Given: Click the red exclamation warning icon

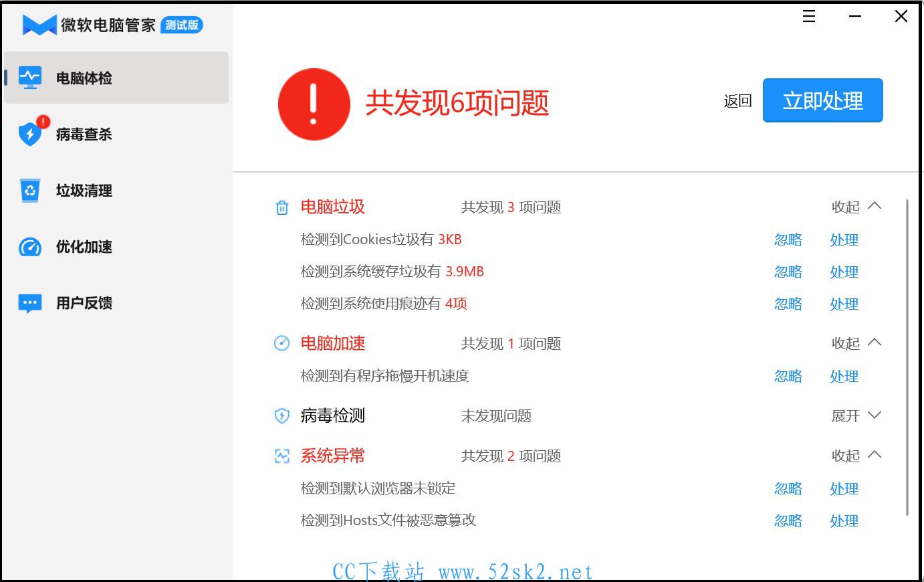Looking at the screenshot, I should (314, 104).
